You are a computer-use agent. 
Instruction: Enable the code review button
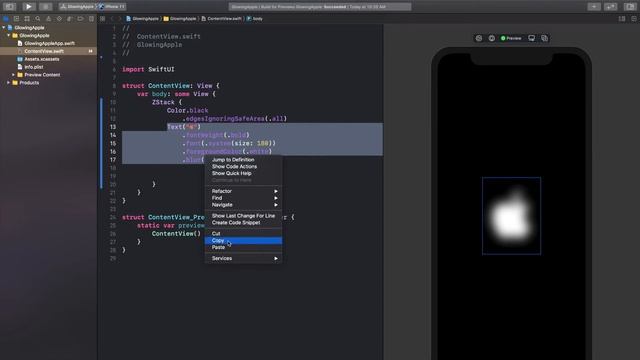coord(611,7)
